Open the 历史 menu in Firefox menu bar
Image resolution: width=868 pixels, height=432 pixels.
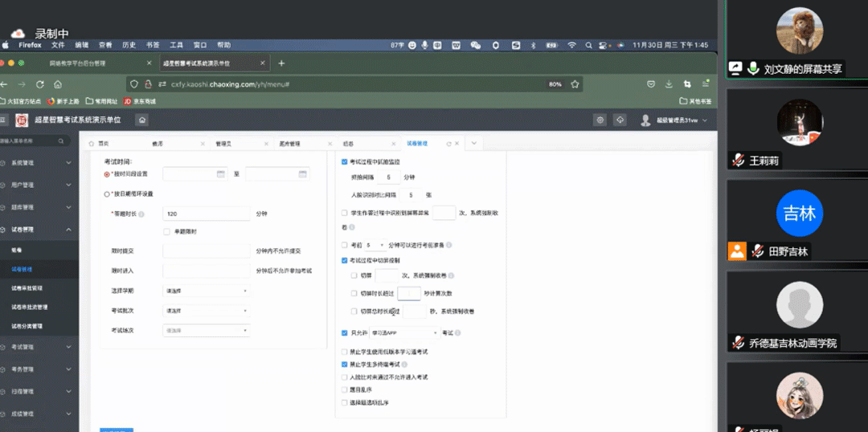click(129, 45)
